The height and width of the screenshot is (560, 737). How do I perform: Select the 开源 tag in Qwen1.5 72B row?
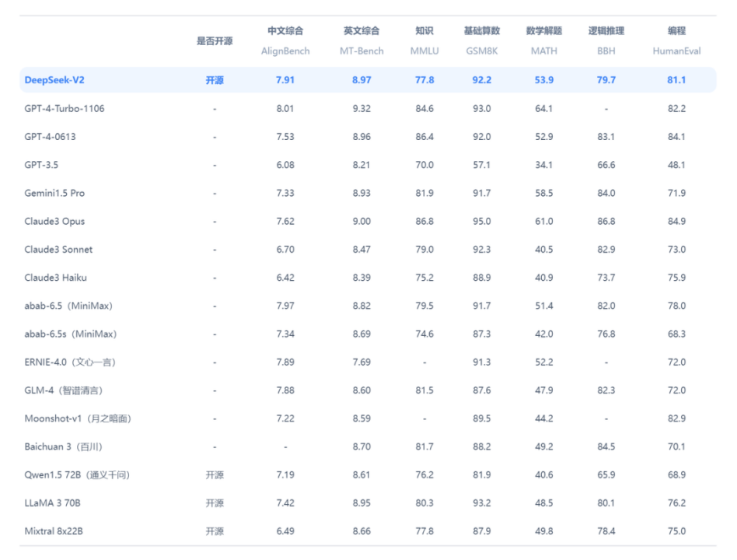pos(215,475)
